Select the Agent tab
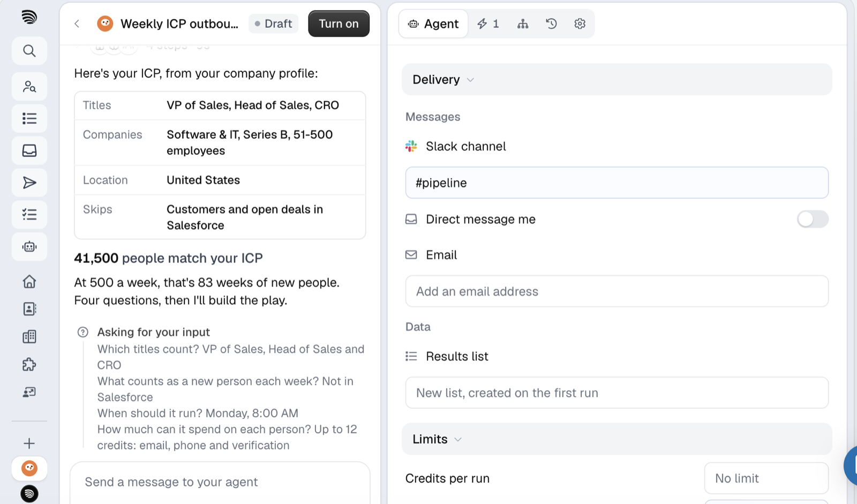Image resolution: width=857 pixels, height=504 pixels. [433, 24]
